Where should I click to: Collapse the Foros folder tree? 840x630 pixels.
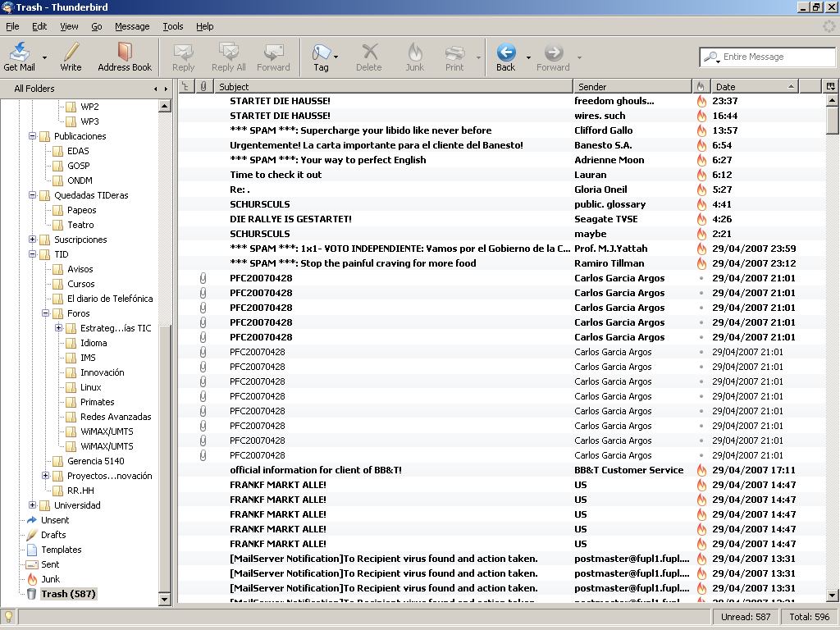(x=46, y=313)
